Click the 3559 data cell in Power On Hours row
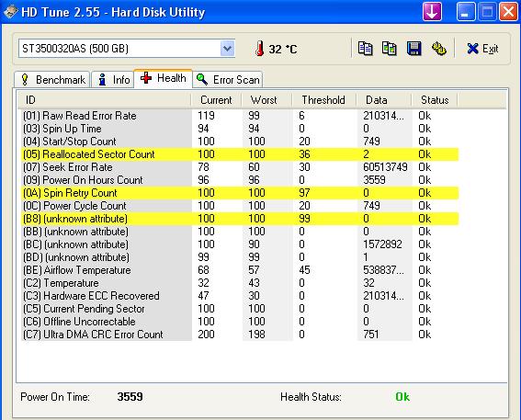The height and width of the screenshot is (420, 521). click(x=374, y=180)
